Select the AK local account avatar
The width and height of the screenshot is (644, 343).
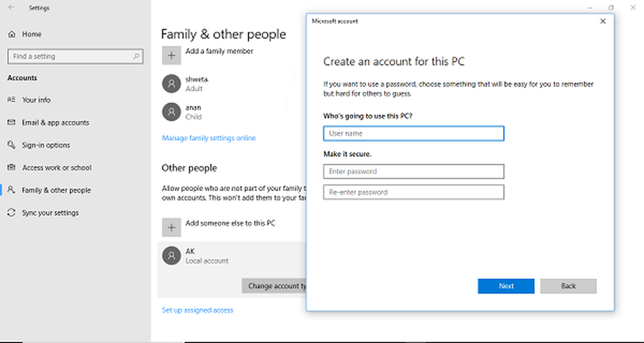pyautogui.click(x=171, y=255)
